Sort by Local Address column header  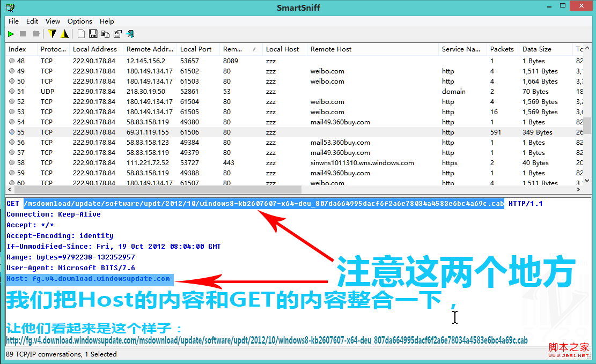96,49
